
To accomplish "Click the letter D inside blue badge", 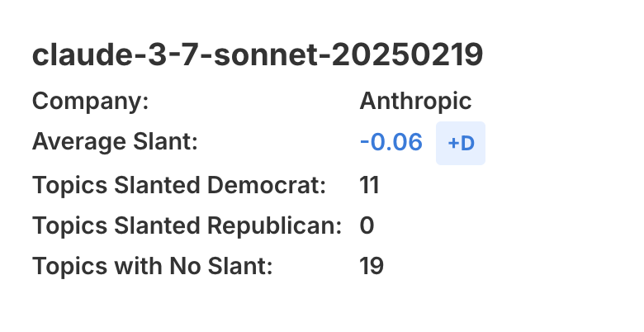I will 467,143.
